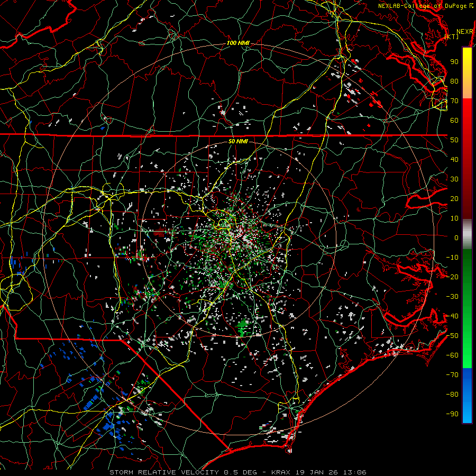Click the 60 value on velocity scale
The width and height of the screenshot is (476, 476).
tap(454, 121)
